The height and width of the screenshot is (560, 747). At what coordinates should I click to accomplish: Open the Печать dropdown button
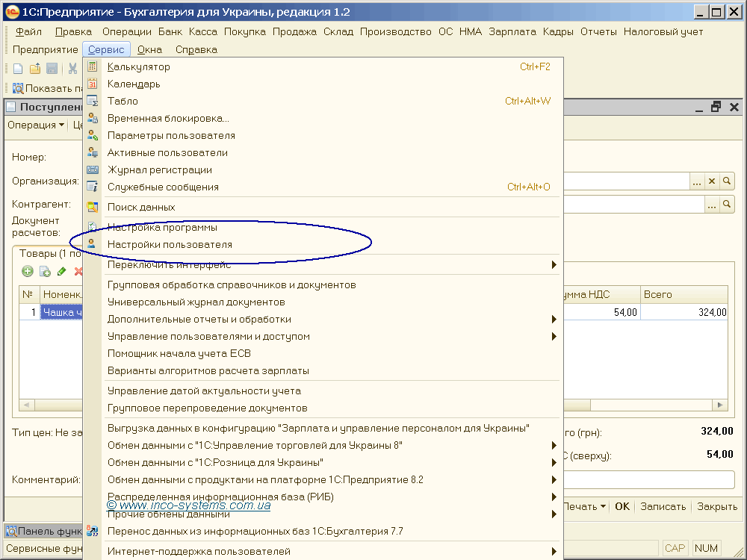tap(585, 506)
